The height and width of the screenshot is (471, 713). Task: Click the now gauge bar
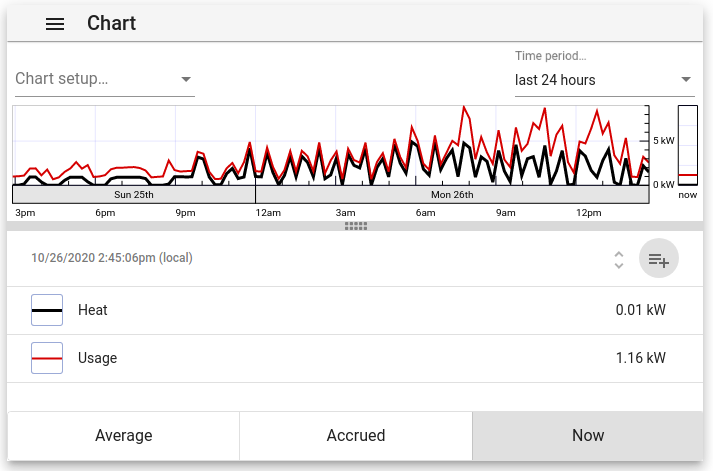pos(688,145)
